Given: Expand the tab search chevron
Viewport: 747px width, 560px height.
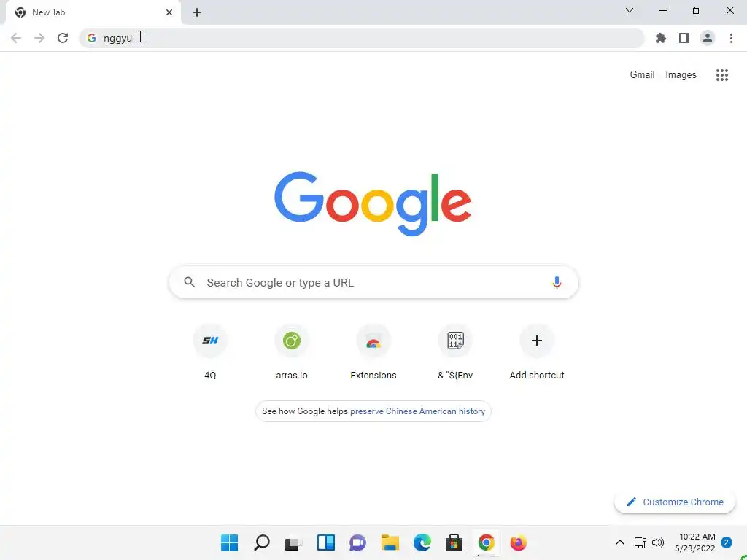Looking at the screenshot, I should tap(630, 10).
